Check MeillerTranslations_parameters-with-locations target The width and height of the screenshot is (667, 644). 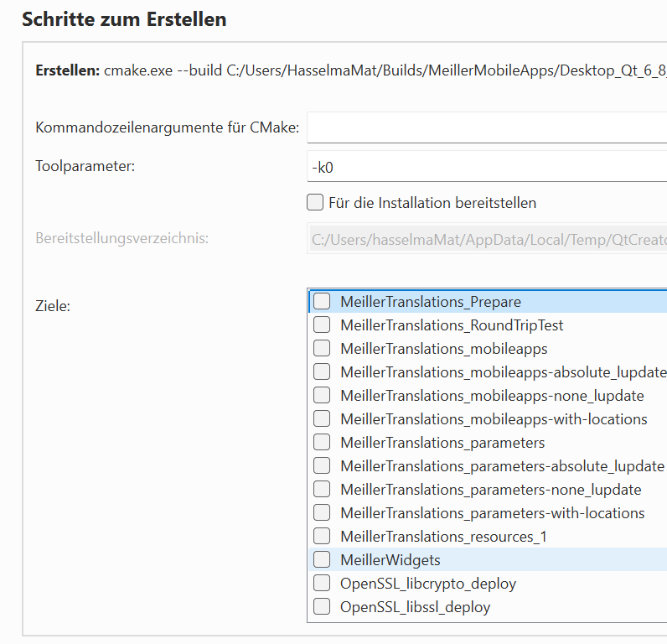coord(322,513)
